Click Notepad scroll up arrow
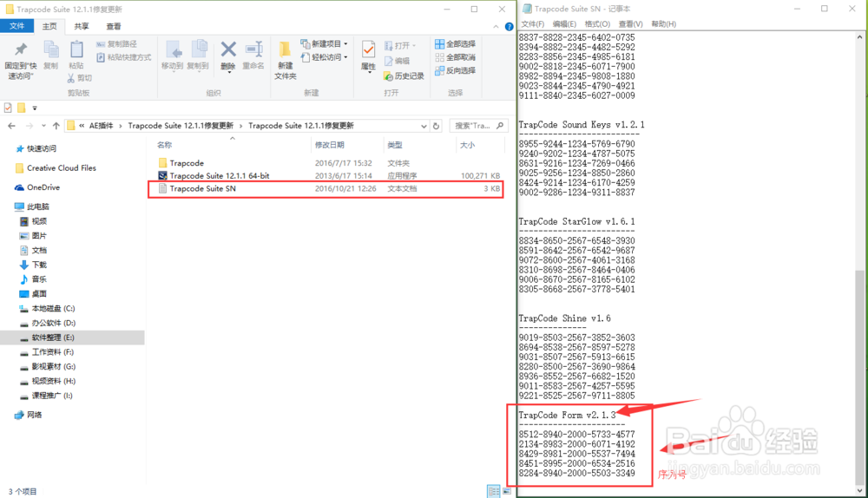 (x=859, y=37)
